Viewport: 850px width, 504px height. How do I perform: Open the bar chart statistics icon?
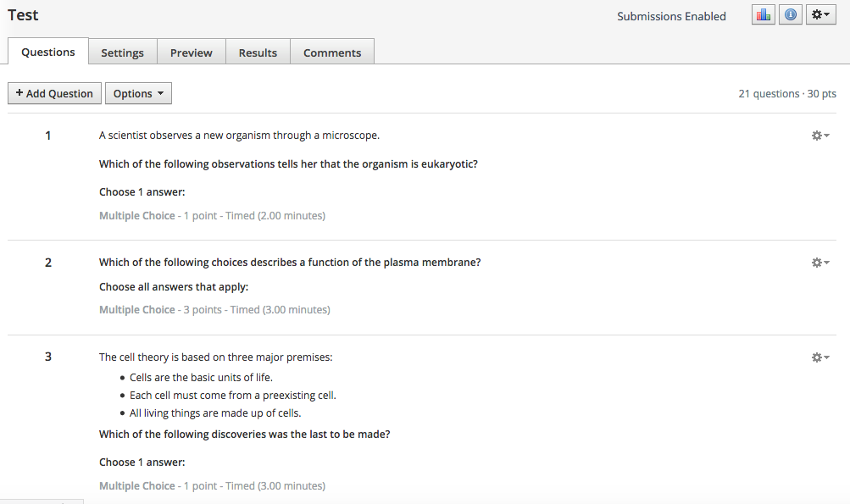pos(763,15)
